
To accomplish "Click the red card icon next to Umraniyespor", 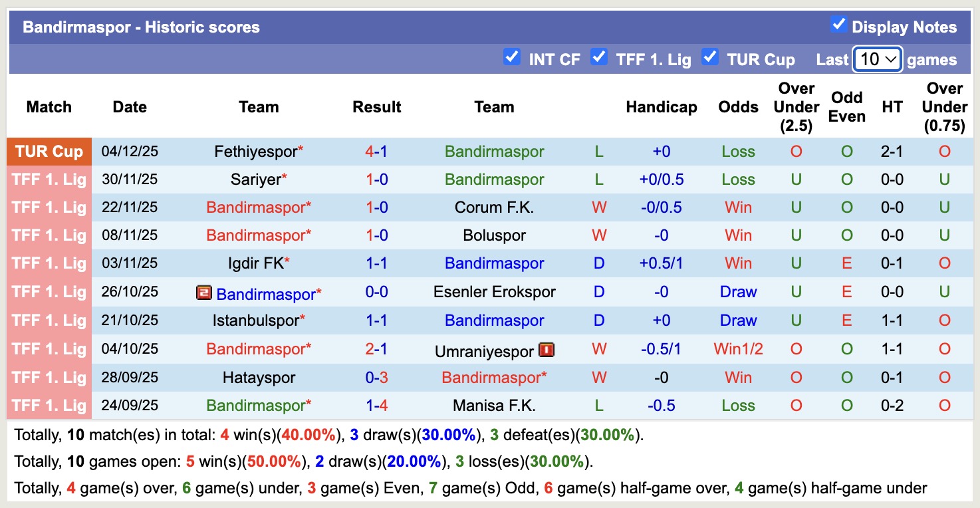I will (x=547, y=349).
